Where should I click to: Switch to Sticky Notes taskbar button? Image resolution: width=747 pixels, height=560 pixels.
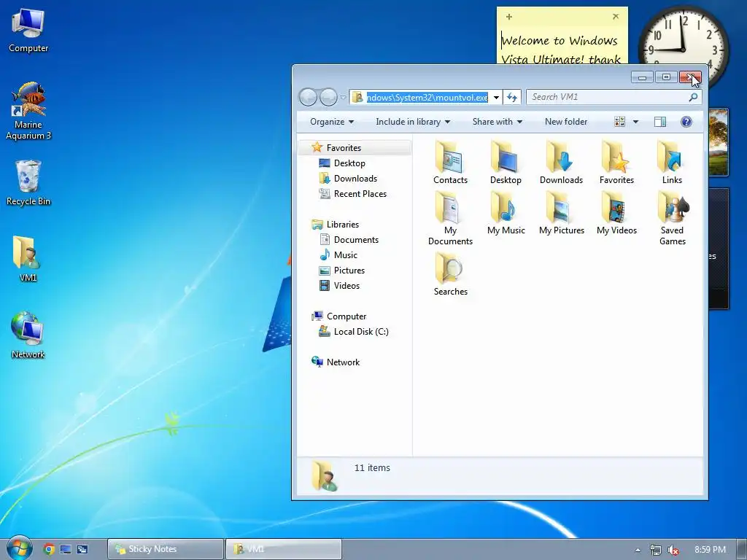click(x=166, y=549)
